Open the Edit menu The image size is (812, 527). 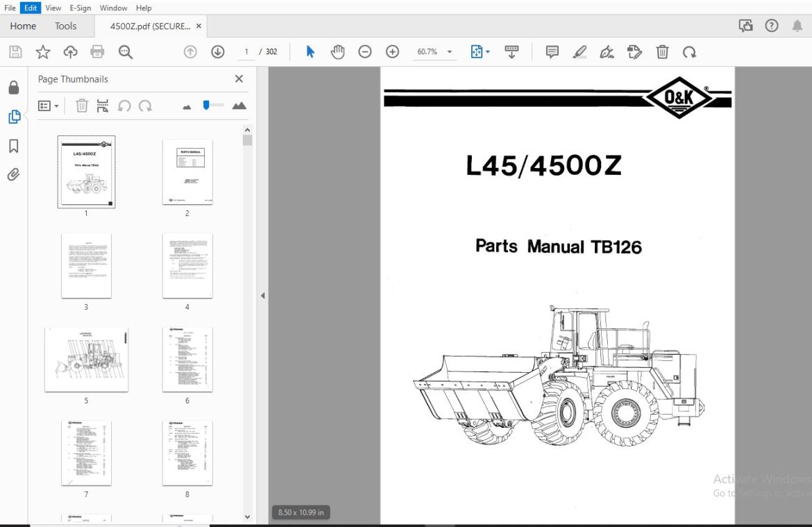pyautogui.click(x=31, y=8)
